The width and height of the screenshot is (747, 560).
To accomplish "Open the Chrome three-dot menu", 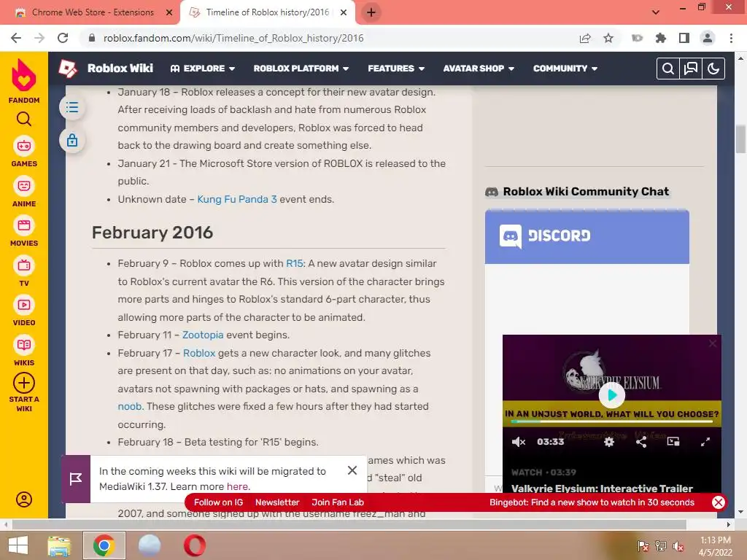I will (x=731, y=38).
